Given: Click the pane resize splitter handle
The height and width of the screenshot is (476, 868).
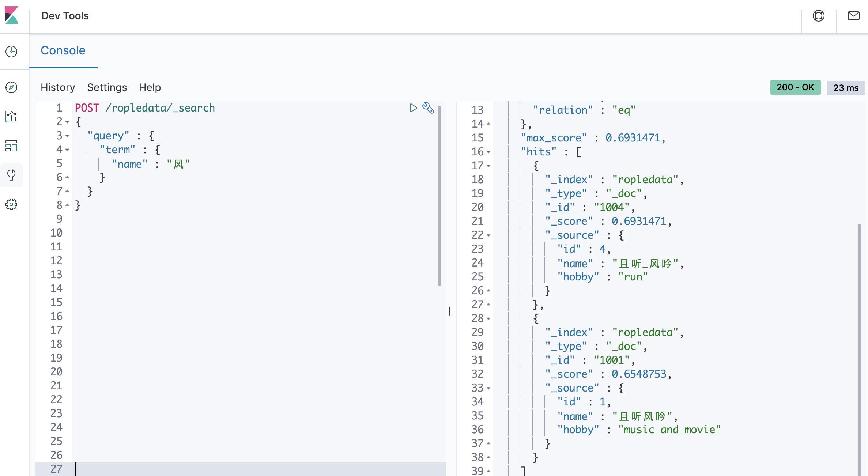Looking at the screenshot, I should pyautogui.click(x=451, y=311).
